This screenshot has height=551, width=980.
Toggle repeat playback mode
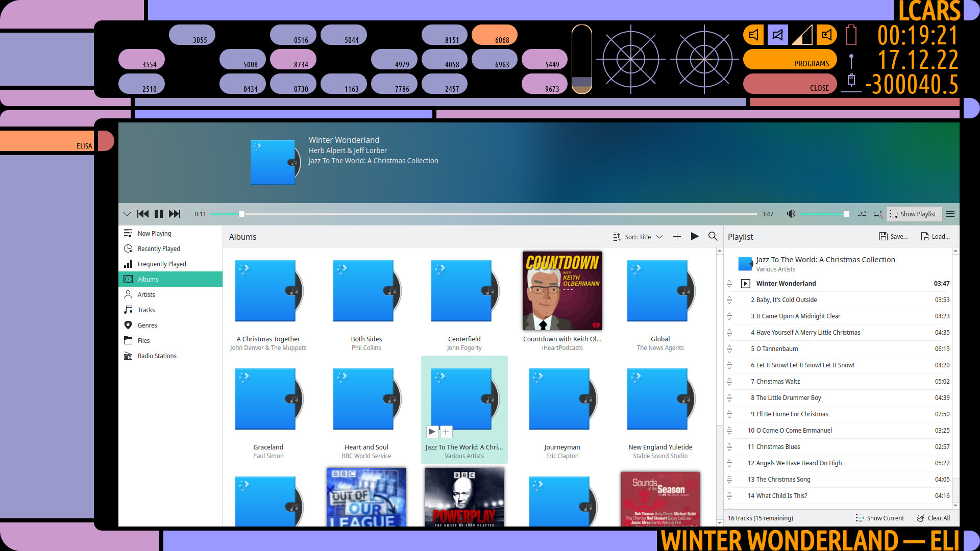(x=878, y=214)
